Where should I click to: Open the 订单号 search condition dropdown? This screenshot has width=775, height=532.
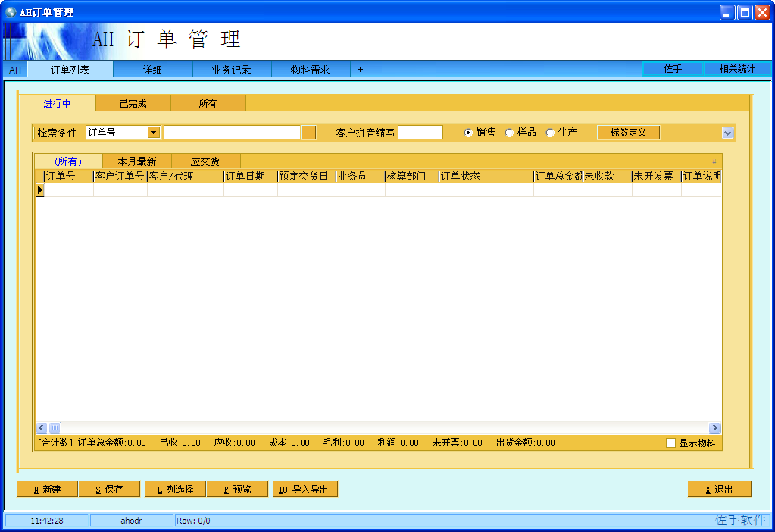click(154, 133)
